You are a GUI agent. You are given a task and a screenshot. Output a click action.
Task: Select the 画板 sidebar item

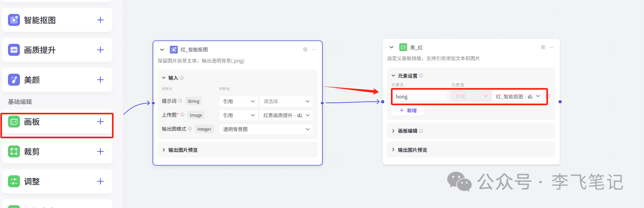click(57, 122)
